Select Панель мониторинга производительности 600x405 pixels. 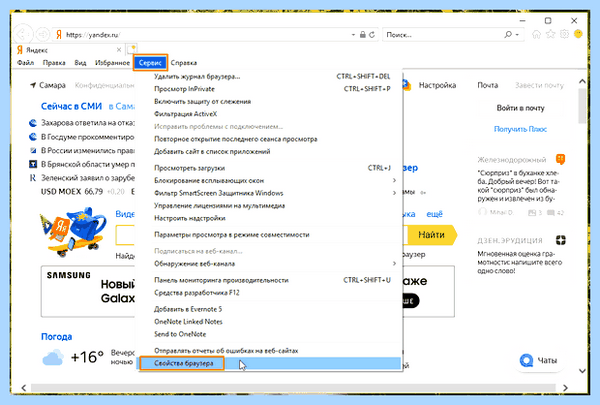click(x=270, y=280)
